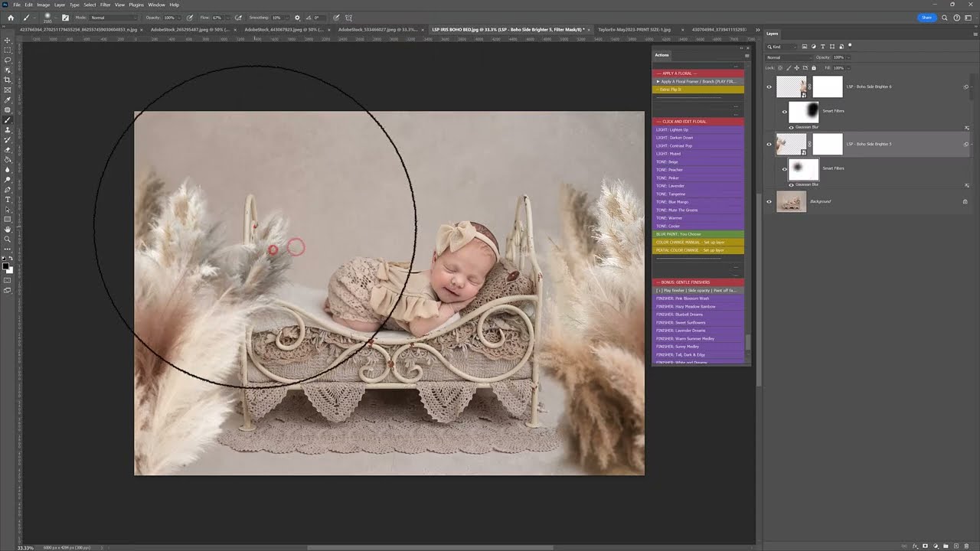The width and height of the screenshot is (980, 551).
Task: Open brush Opacity slider dropdown
Action: tap(180, 18)
